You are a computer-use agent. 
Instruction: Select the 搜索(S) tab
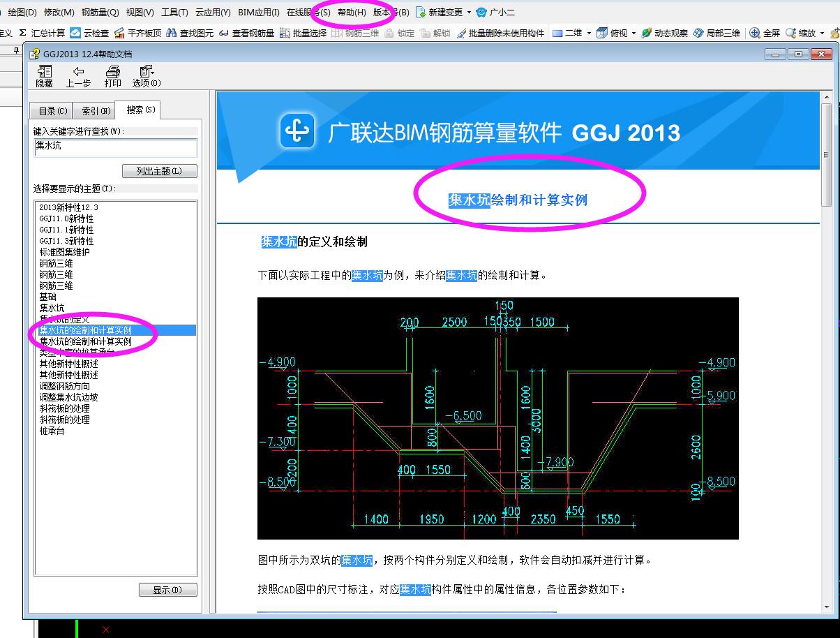[x=140, y=110]
